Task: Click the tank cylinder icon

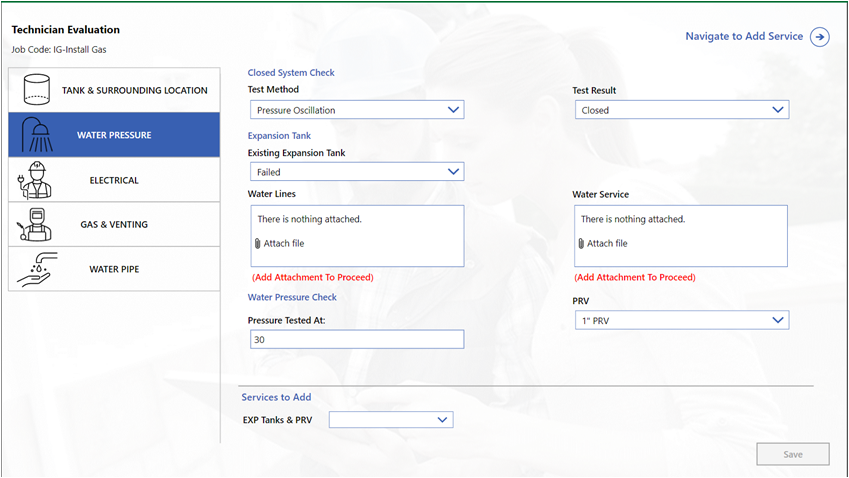Action: pyautogui.click(x=35, y=90)
